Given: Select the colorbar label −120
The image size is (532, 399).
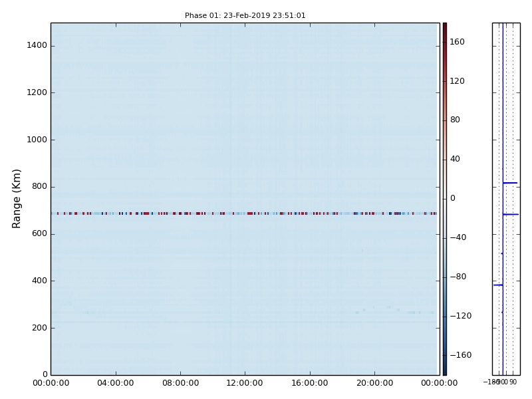Looking at the screenshot, I should [459, 316].
